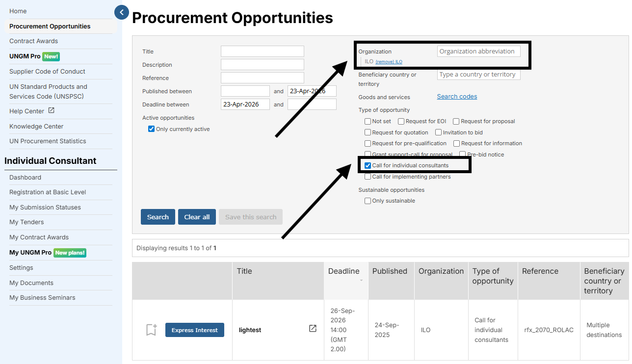Click the Help Center external link icon
This screenshot has width=632, height=364.
(52, 111)
